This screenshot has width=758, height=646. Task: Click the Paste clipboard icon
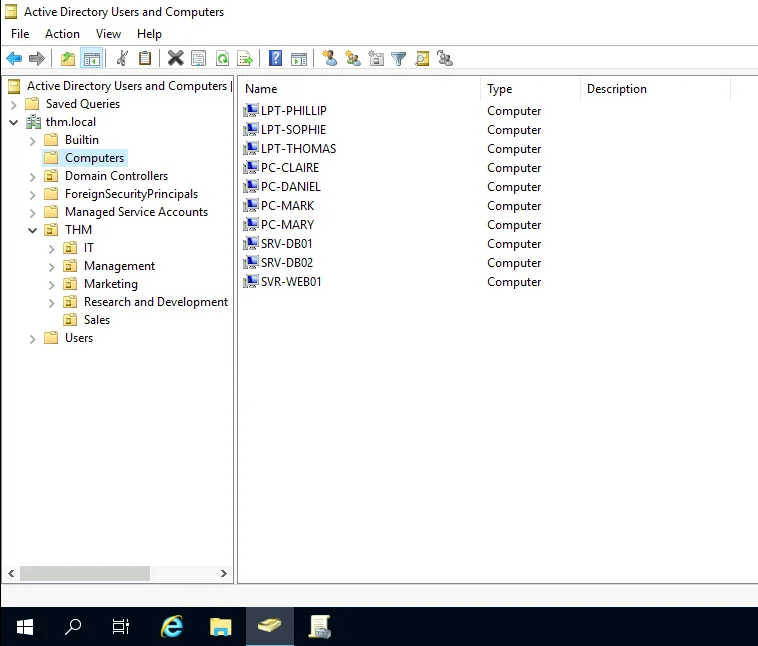tap(145, 59)
